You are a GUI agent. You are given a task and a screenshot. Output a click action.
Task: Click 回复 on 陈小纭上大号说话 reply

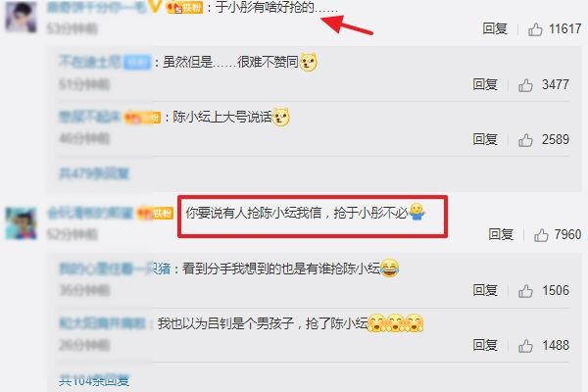[485, 139]
